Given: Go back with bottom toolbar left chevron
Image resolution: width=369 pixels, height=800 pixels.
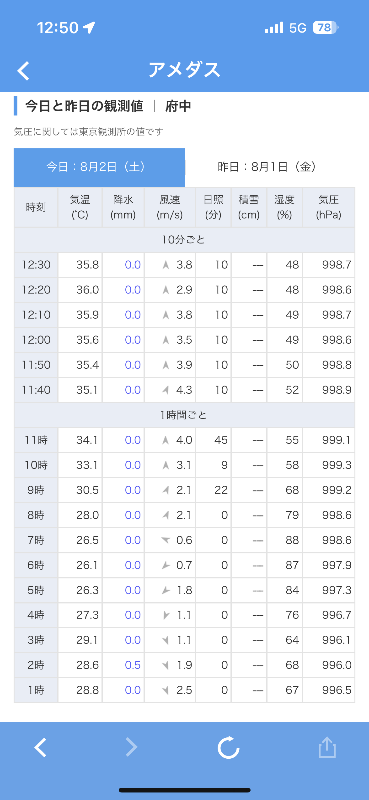Looking at the screenshot, I should click(40, 747).
